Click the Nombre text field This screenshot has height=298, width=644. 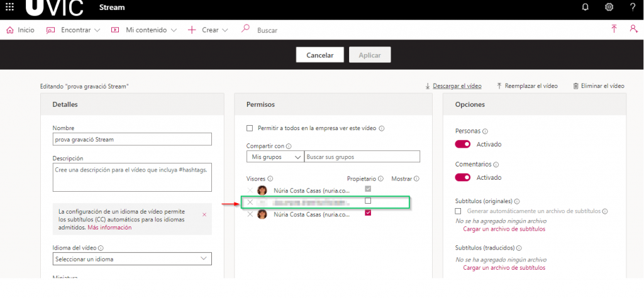pos(132,139)
